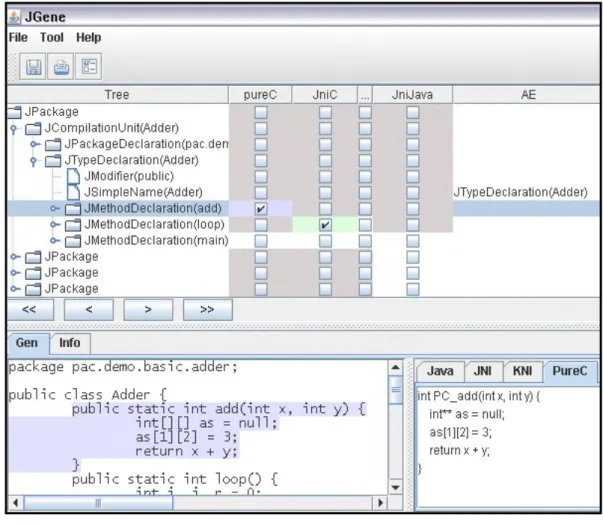Click folder icon of JTypeDeclaration(Adder)
The height and width of the screenshot is (526, 603).
coord(53,161)
